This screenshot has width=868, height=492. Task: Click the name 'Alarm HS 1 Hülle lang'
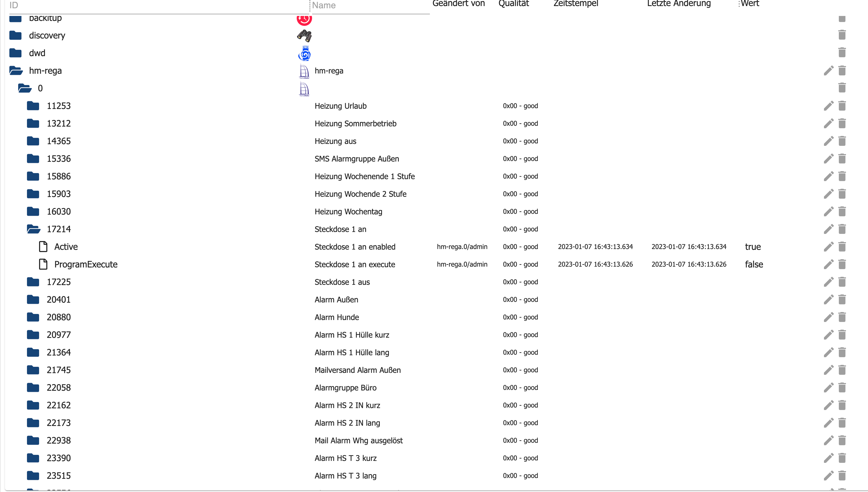pos(352,352)
